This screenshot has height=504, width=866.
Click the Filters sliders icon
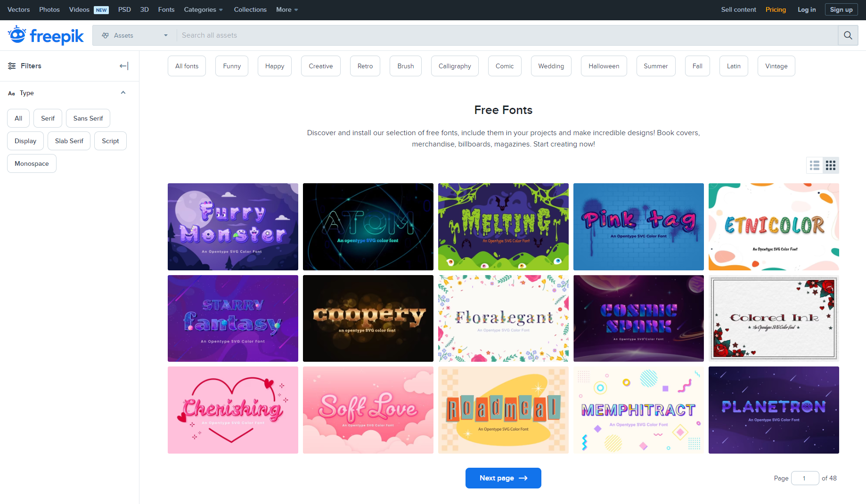coord(12,66)
